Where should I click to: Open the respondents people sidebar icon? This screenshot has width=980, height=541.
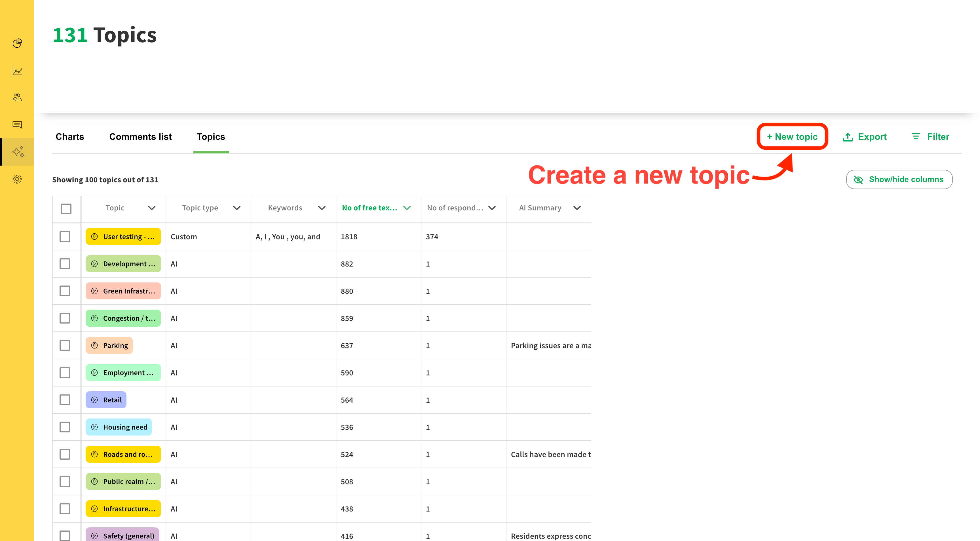pyautogui.click(x=17, y=97)
